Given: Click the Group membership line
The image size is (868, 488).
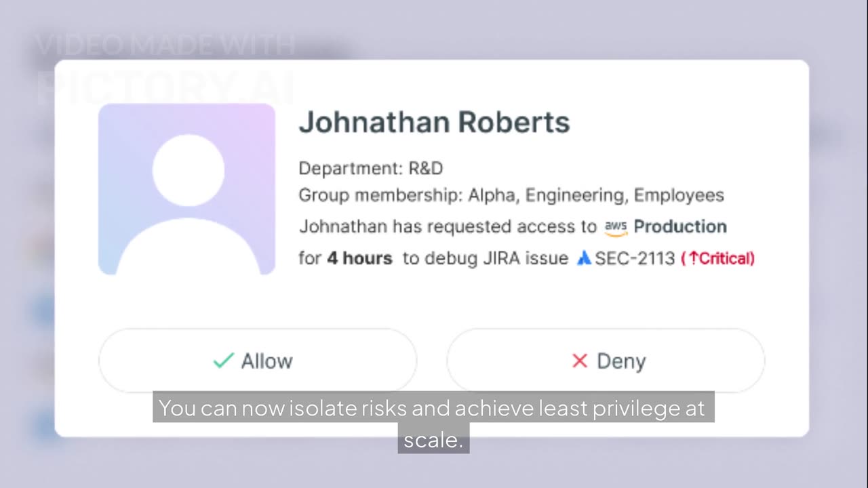Looking at the screenshot, I should click(511, 195).
